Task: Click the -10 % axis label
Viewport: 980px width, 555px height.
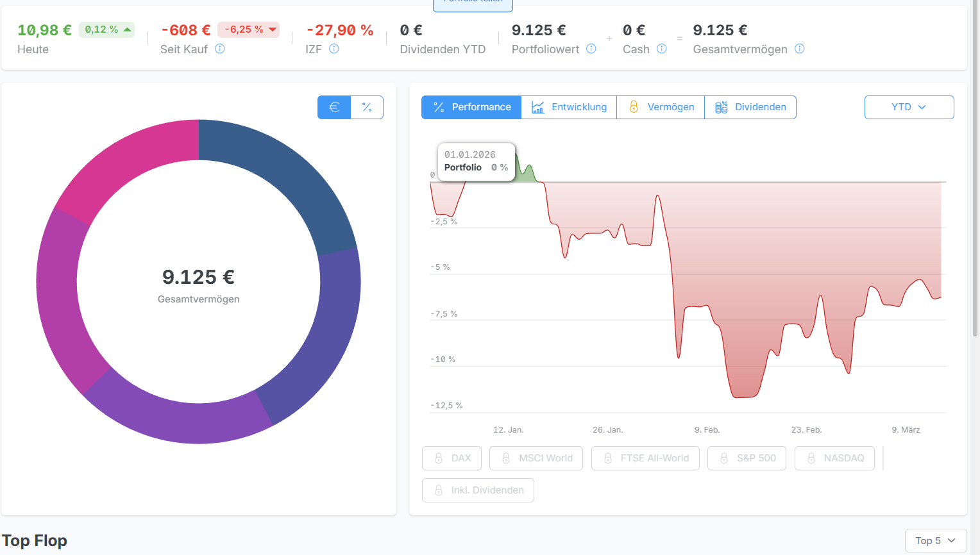Action: (443, 360)
